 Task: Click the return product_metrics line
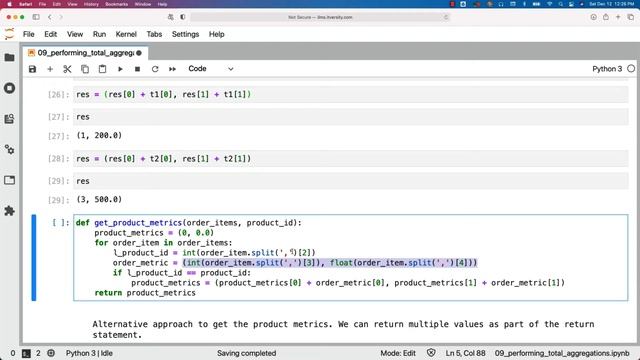pos(145,293)
